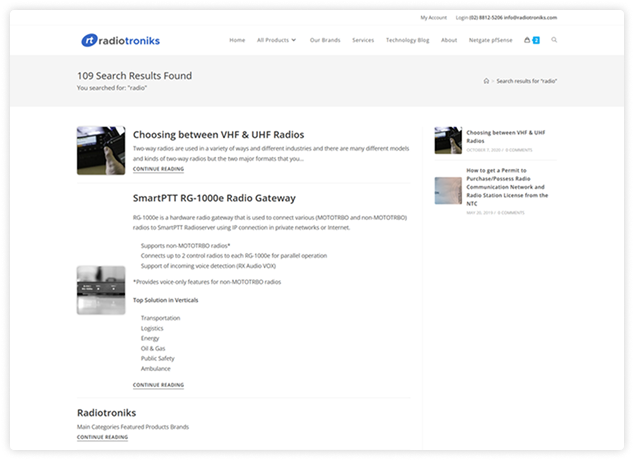This screenshot has width=634, height=460.
Task: Go to the Home menu item
Action: [237, 40]
